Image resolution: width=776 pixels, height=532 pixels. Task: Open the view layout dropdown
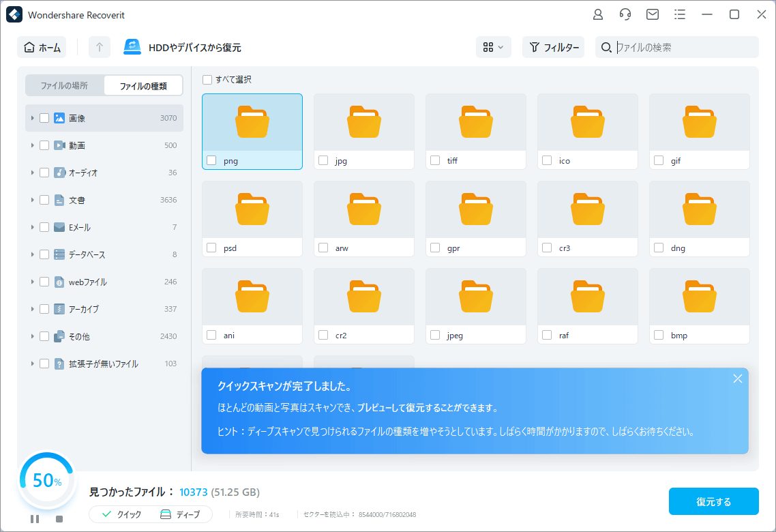pos(493,47)
